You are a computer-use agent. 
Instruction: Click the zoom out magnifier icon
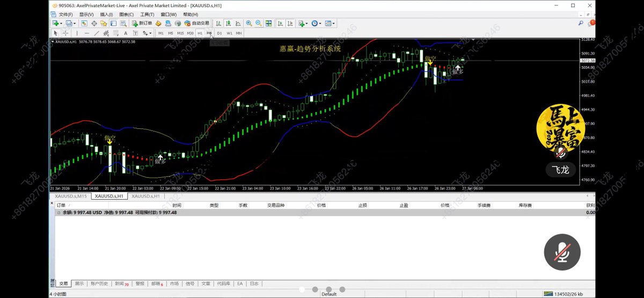[x=259, y=24]
